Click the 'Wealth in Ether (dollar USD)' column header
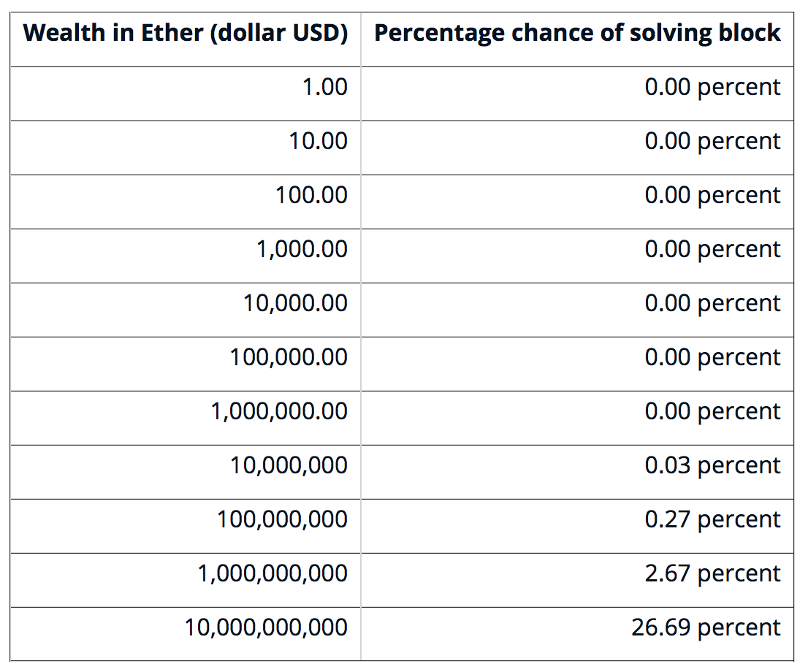Image resolution: width=808 pixels, height=672 pixels. pos(186,34)
